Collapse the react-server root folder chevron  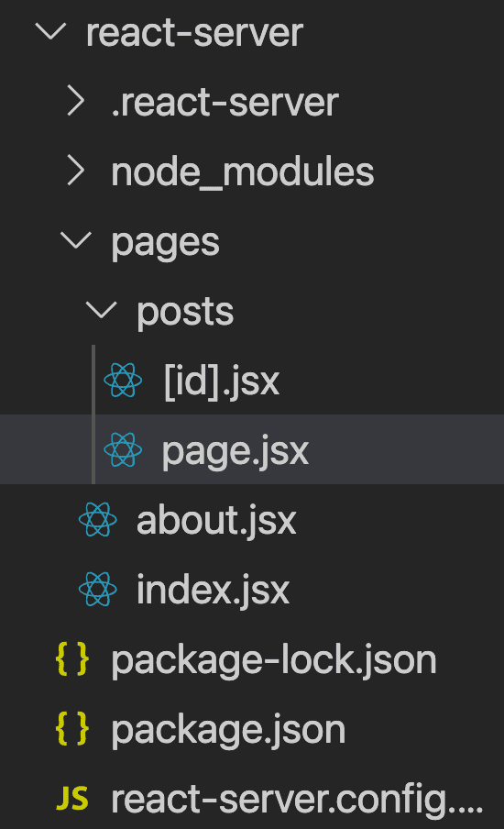pos(50,31)
